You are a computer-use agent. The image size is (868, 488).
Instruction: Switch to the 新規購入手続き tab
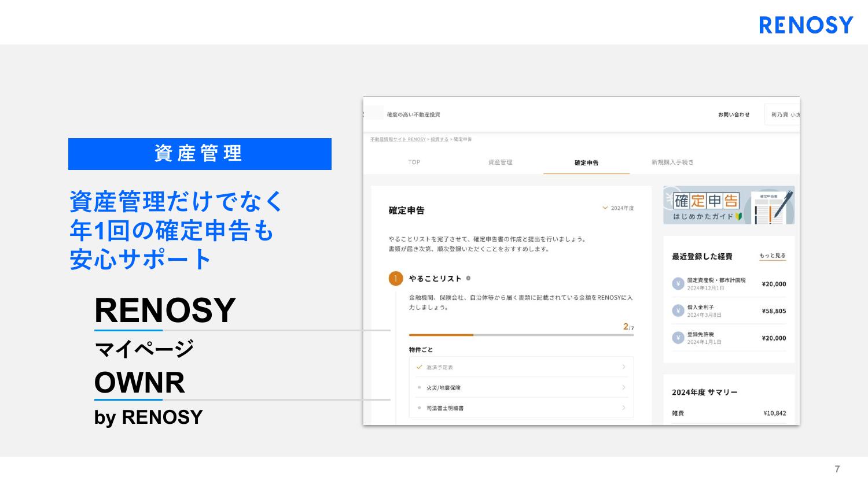tap(672, 162)
